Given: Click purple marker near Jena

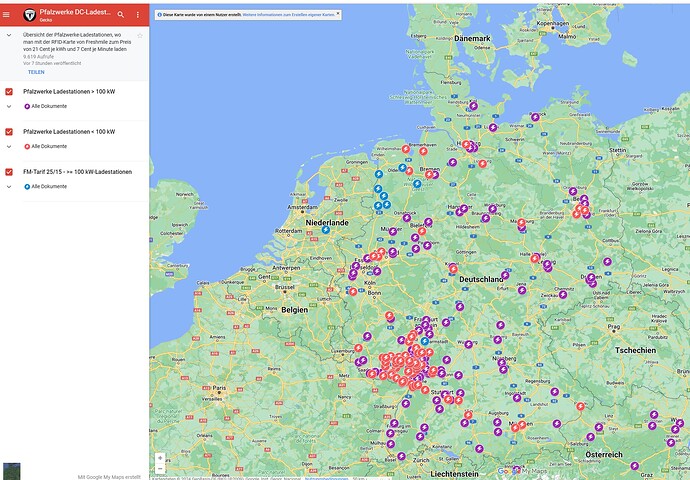Looking at the screenshot, I should coord(522,290).
